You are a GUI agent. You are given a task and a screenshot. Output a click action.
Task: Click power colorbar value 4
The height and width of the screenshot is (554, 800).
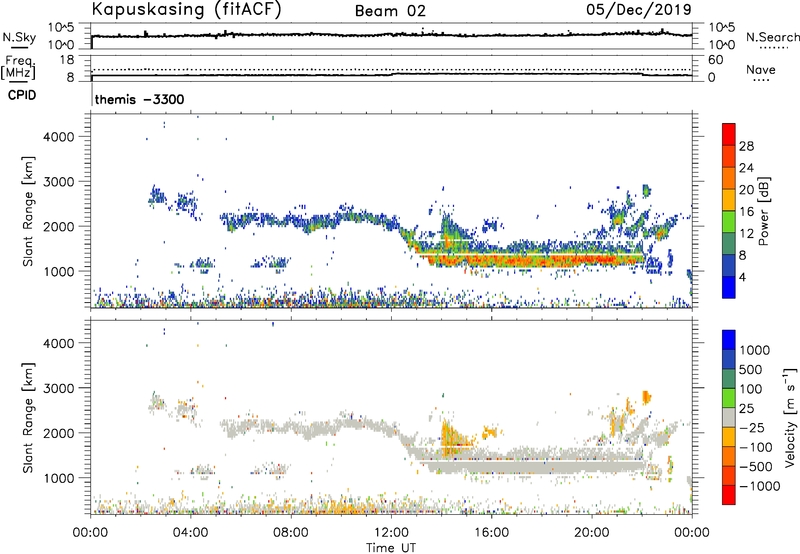[742, 277]
